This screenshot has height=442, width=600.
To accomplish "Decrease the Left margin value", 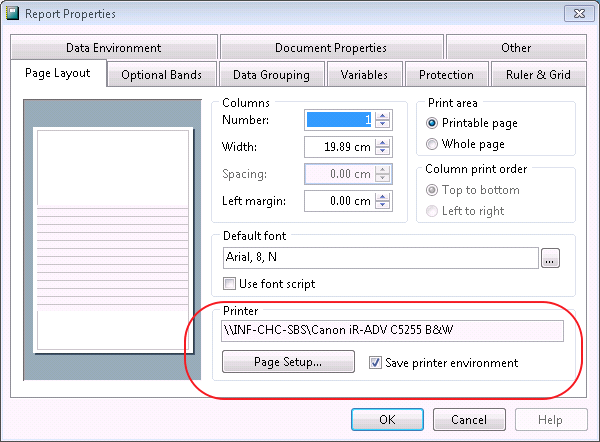I will pos(382,205).
